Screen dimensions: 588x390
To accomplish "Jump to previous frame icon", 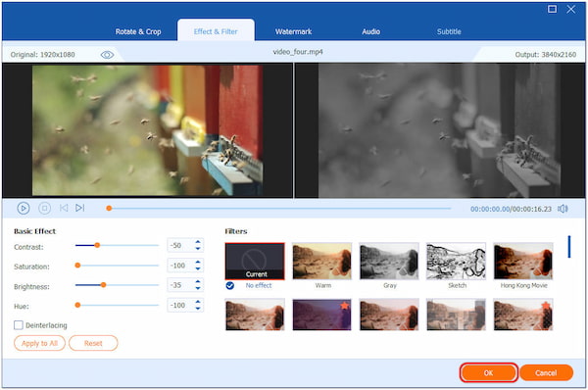I will pyautogui.click(x=64, y=208).
